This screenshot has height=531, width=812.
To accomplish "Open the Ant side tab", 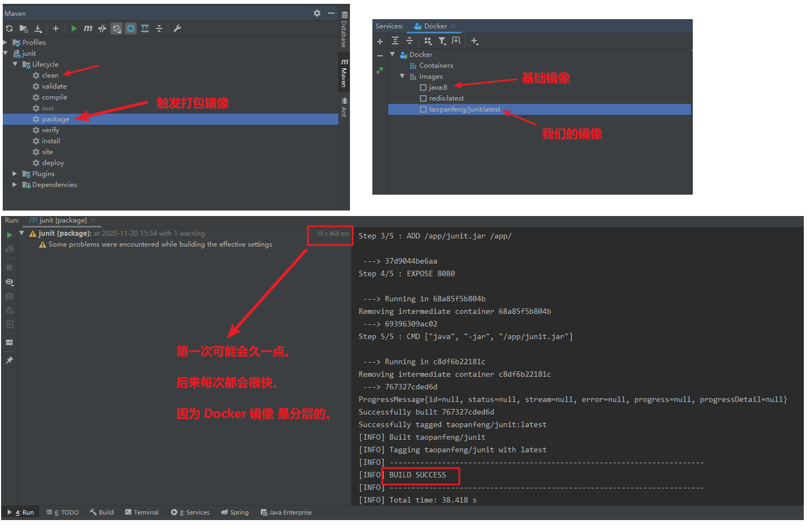I will click(344, 107).
